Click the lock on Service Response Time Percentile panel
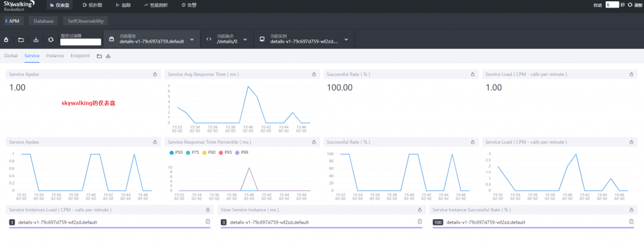Image resolution: width=644 pixels, height=248 pixels. click(314, 143)
